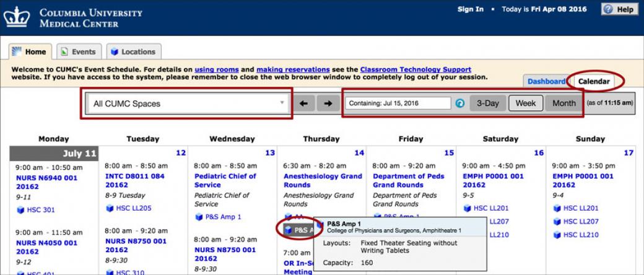
Task: Click the Columbia crown logo
Action: 17,17
